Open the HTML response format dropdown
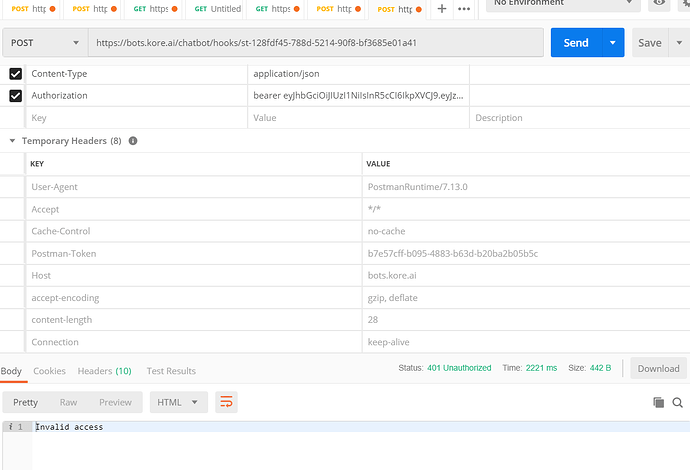690x470 pixels. (179, 402)
